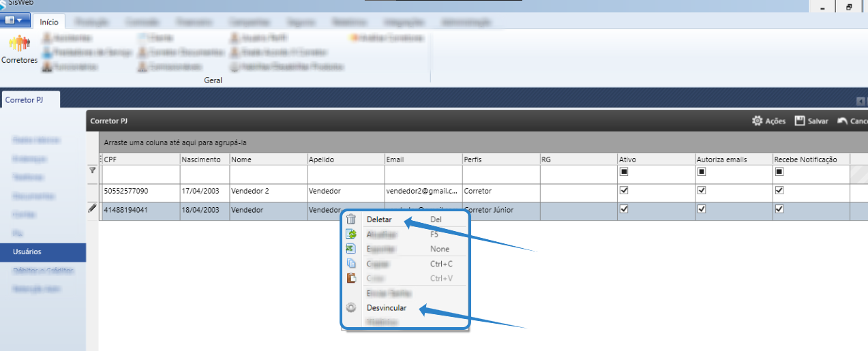The image size is (868, 351).
Task: Minimize the SisWeb window
Action: tap(823, 7)
